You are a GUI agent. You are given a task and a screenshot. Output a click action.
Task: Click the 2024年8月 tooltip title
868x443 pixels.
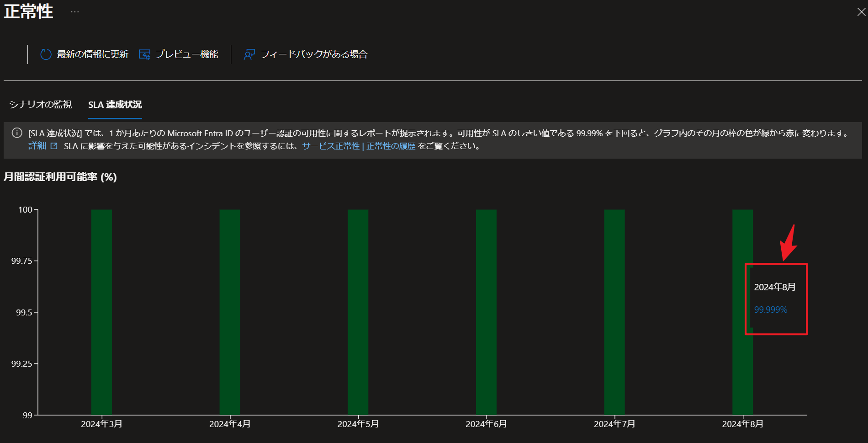pos(775,287)
